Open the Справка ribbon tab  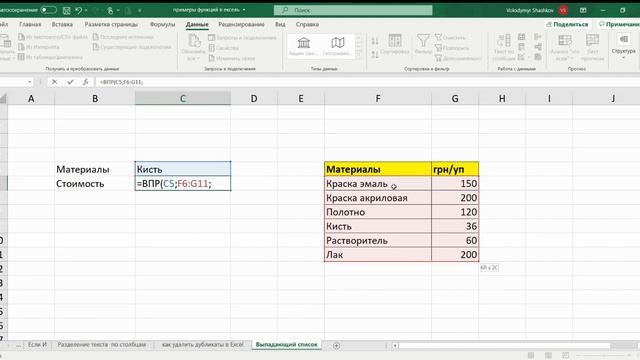click(x=307, y=24)
